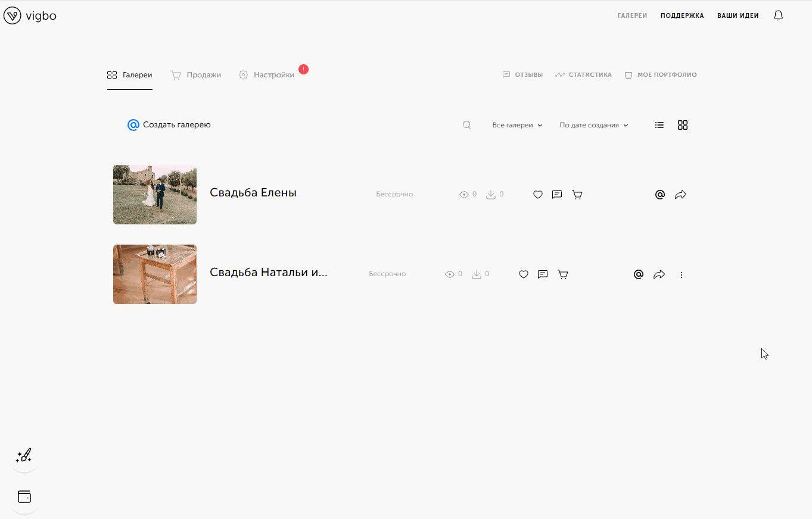
Task: Open the Статистика link
Action: [x=583, y=75]
